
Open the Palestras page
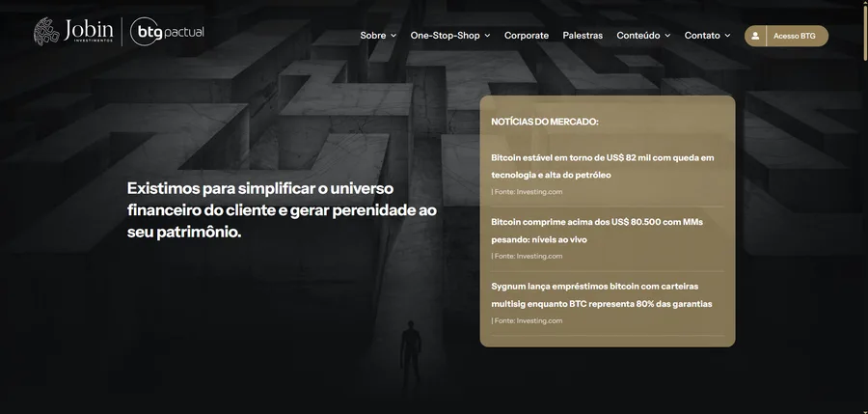[x=583, y=36]
